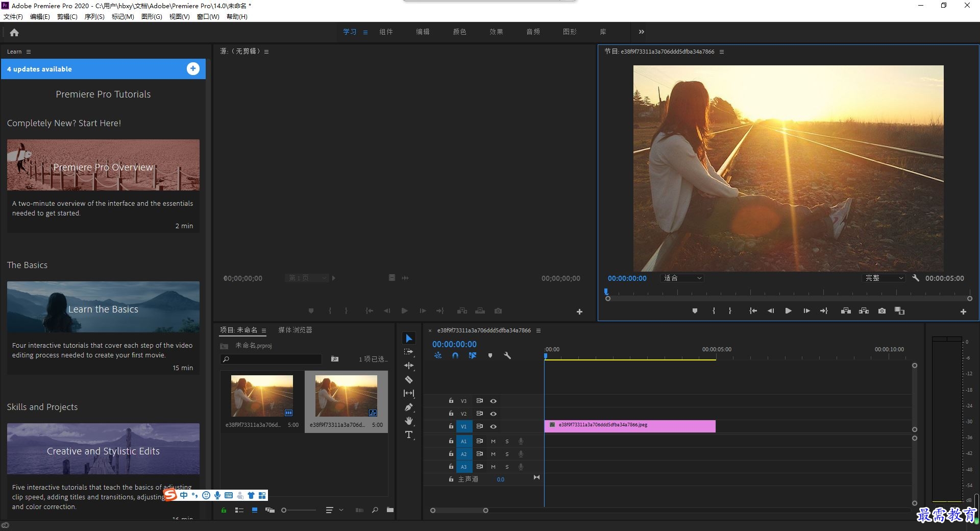Open Source monitor panel menu

(266, 52)
